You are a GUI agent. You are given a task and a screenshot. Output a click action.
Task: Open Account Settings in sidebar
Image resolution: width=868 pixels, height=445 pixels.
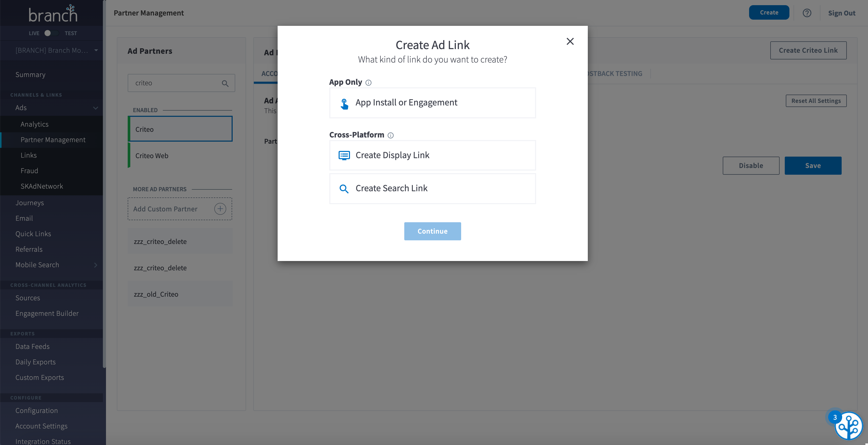41,426
